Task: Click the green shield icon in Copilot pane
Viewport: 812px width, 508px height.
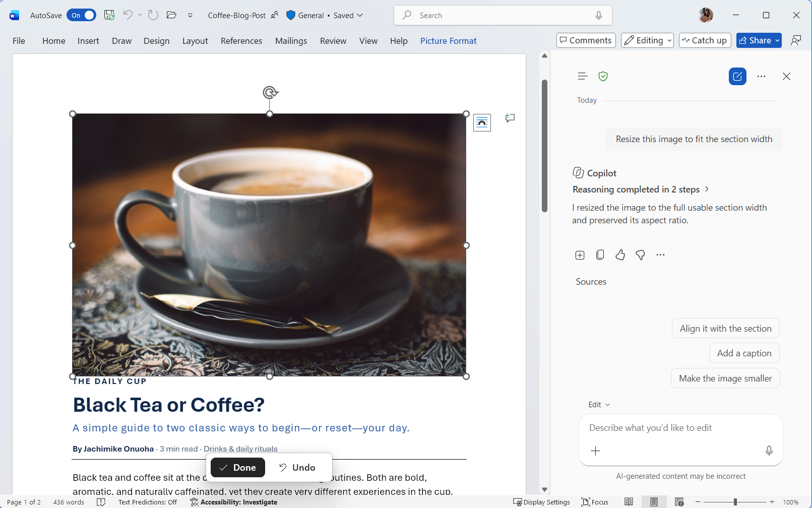Action: [603, 76]
